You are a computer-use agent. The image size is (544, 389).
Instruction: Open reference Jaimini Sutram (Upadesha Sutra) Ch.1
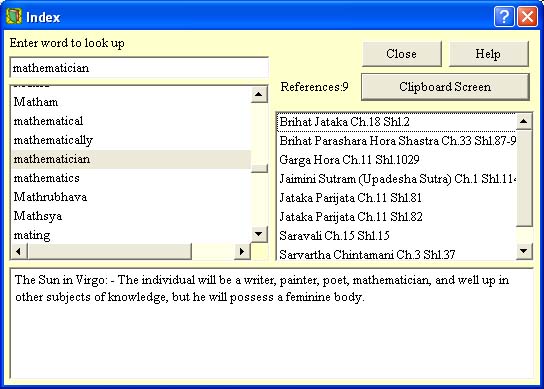(x=397, y=179)
